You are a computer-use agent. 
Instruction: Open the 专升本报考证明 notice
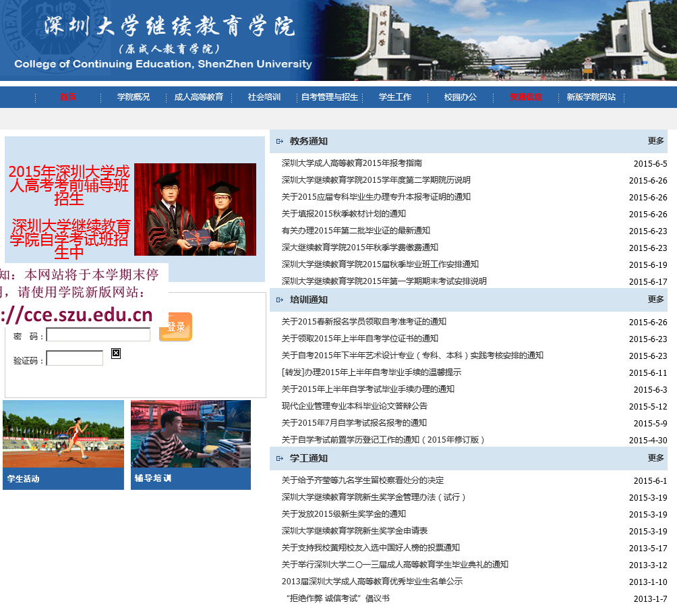pos(376,197)
